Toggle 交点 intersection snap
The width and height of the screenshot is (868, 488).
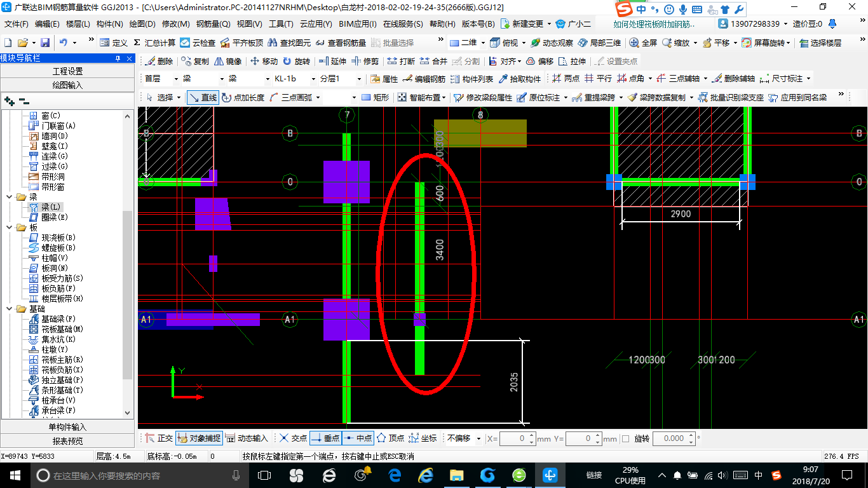[x=293, y=438]
